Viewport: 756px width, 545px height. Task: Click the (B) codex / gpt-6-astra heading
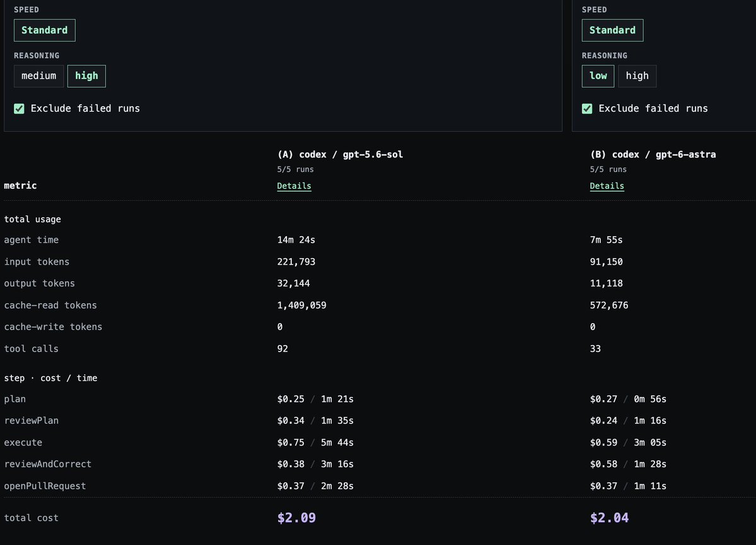(653, 155)
